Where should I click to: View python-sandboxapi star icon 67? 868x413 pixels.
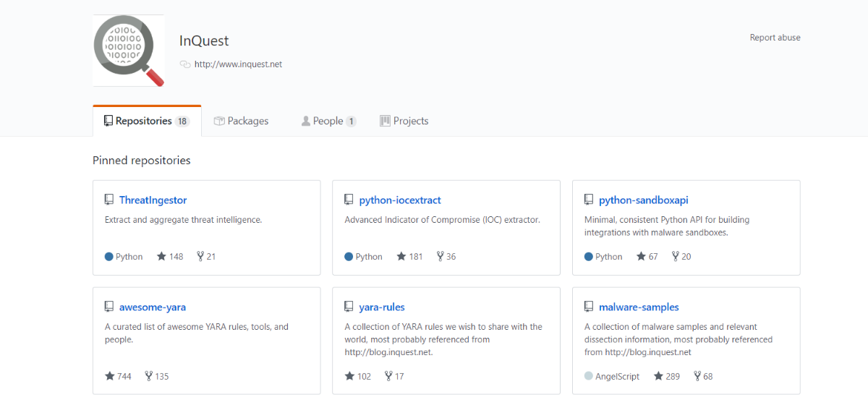(641, 256)
